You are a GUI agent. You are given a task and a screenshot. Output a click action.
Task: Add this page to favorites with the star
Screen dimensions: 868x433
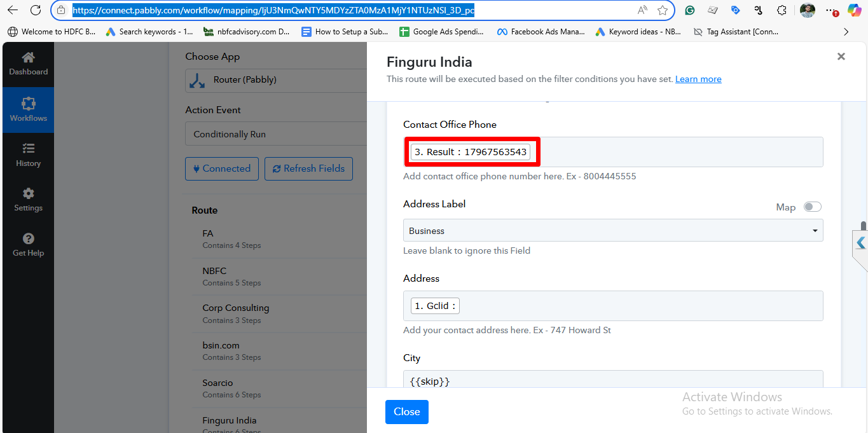tap(663, 10)
